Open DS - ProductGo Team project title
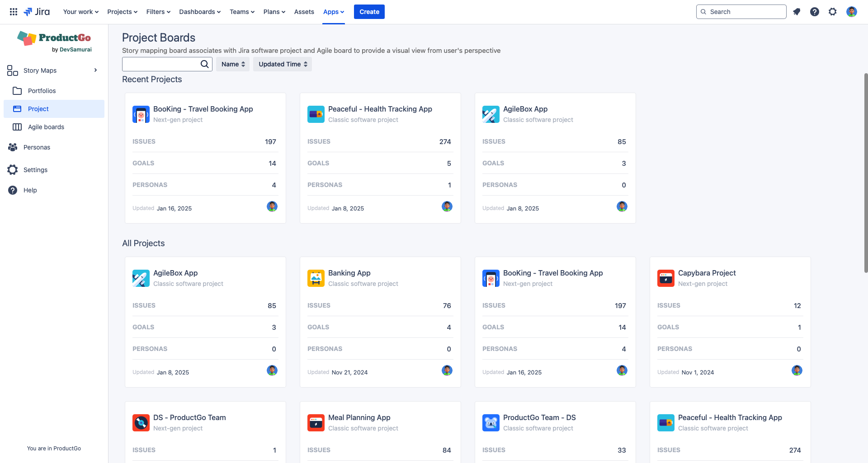The height and width of the screenshot is (463, 868). tap(189, 417)
